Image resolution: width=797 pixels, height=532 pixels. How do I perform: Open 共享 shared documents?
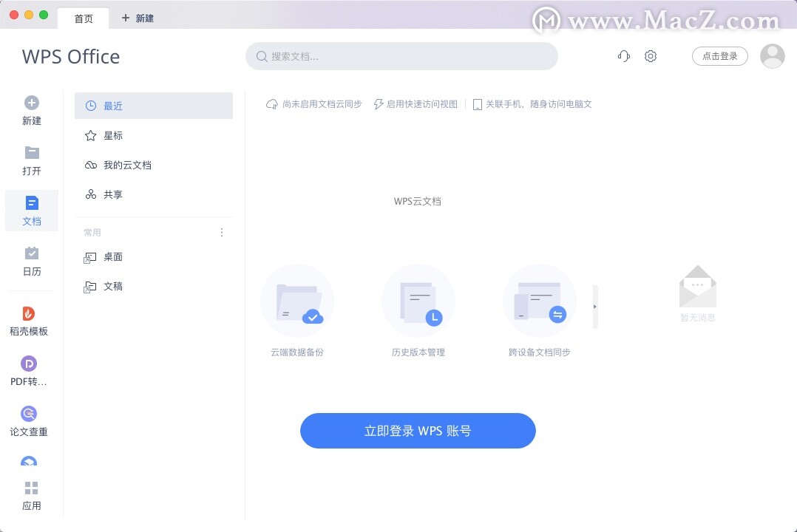click(154, 194)
